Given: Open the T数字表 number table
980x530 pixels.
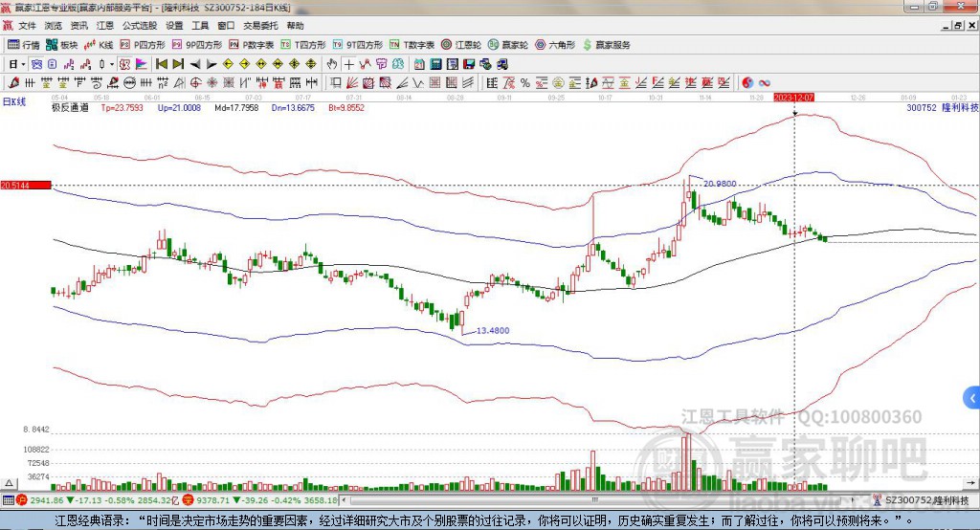Looking at the screenshot, I should tap(412, 45).
